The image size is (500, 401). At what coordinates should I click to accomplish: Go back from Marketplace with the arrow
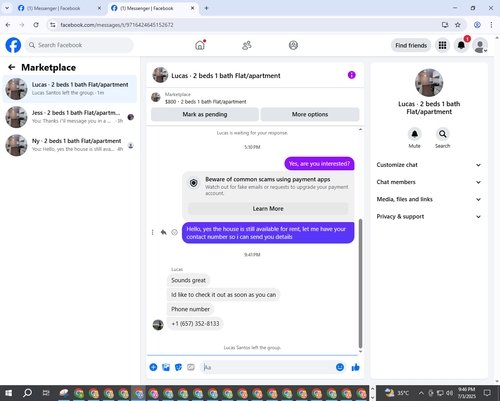pos(12,67)
